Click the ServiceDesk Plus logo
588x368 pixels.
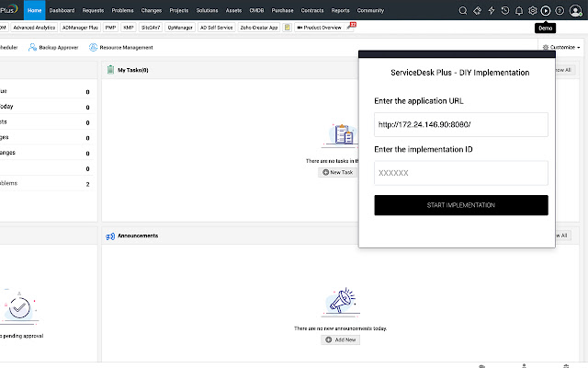(x=9, y=9)
